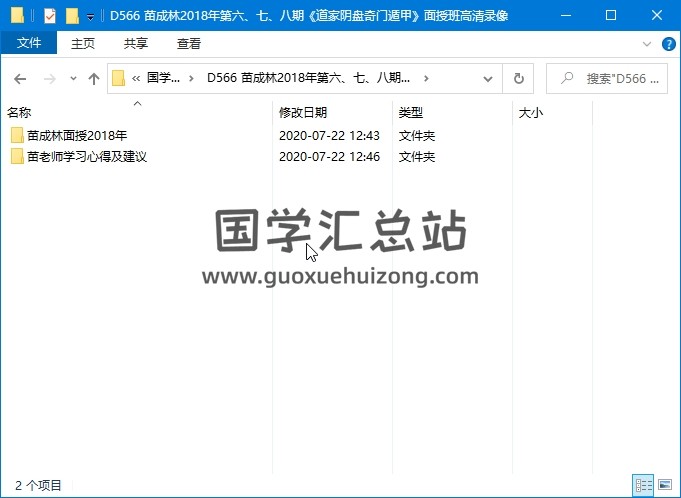Viewport: 681px width, 498px height.
Task: Click the folder system icon in the title bar
Action: 17,16
